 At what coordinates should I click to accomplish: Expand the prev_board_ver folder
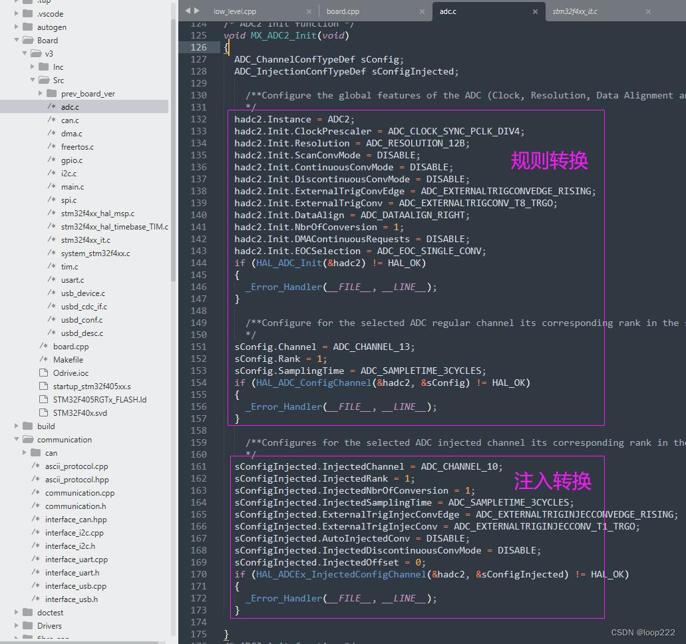(x=40, y=93)
